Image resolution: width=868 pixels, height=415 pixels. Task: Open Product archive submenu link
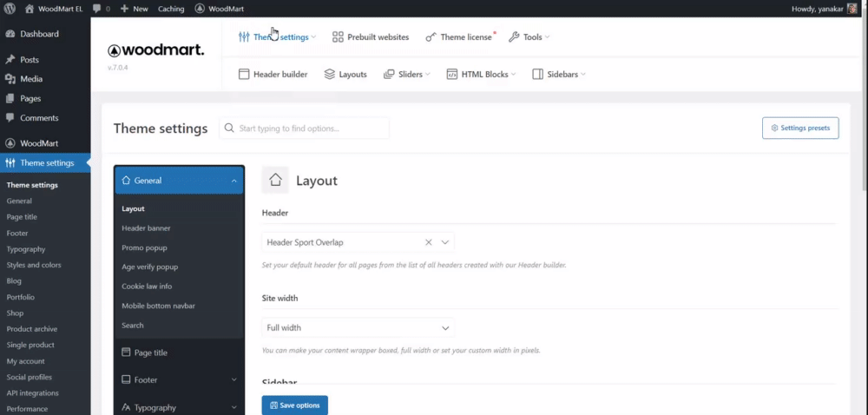click(32, 329)
